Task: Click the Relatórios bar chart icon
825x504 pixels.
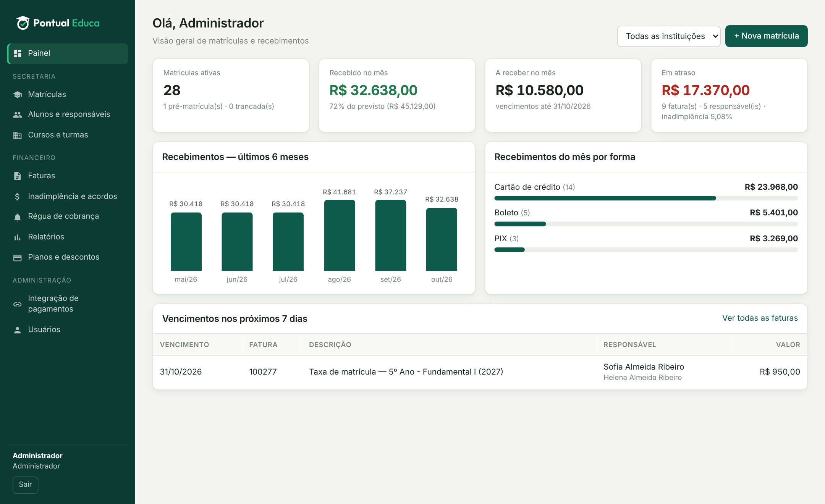Action: coord(18,237)
